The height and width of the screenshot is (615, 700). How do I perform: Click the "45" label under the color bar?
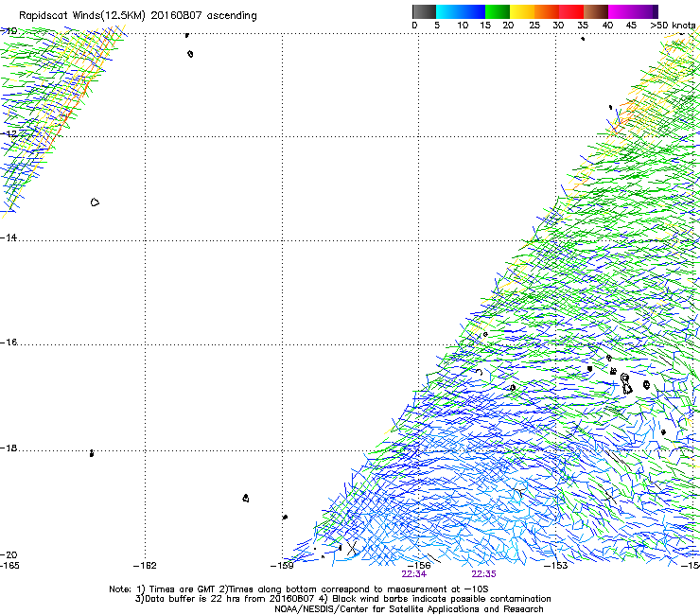tap(631, 26)
